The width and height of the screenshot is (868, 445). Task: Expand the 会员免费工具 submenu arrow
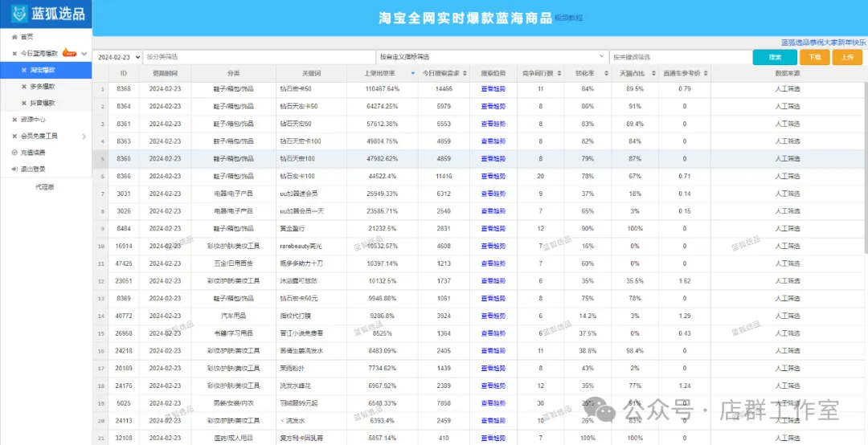tap(84, 137)
